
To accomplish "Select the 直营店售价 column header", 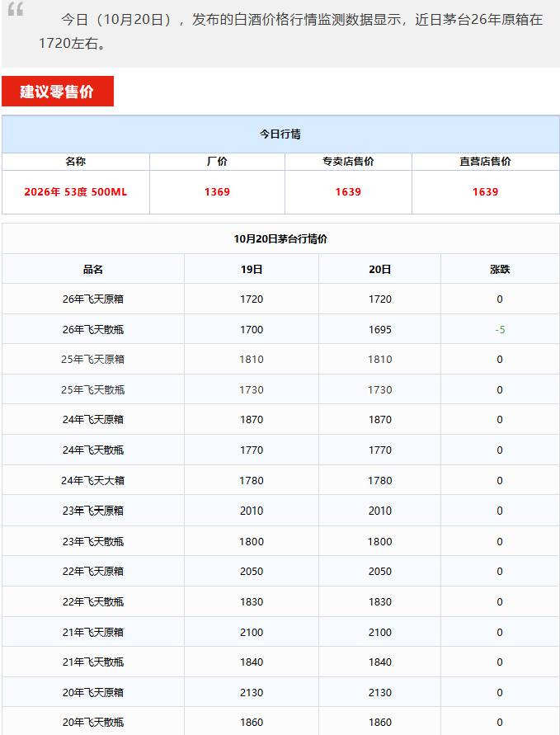I will pyautogui.click(x=485, y=162).
